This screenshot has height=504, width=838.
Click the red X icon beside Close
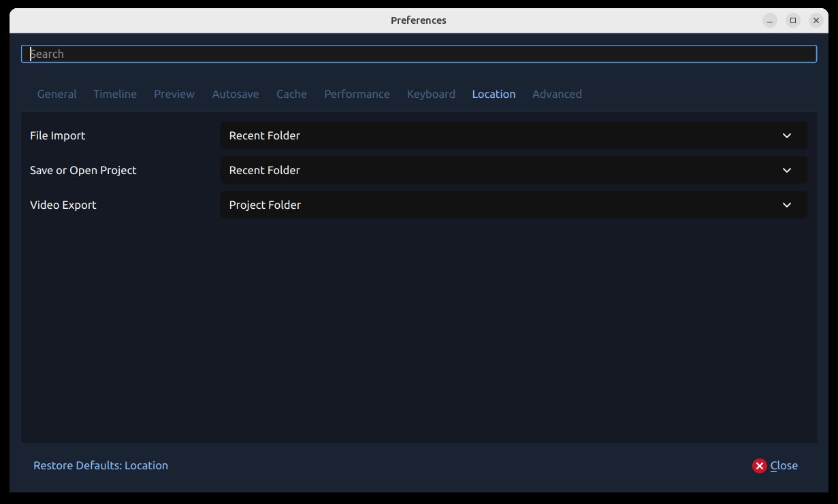759,465
